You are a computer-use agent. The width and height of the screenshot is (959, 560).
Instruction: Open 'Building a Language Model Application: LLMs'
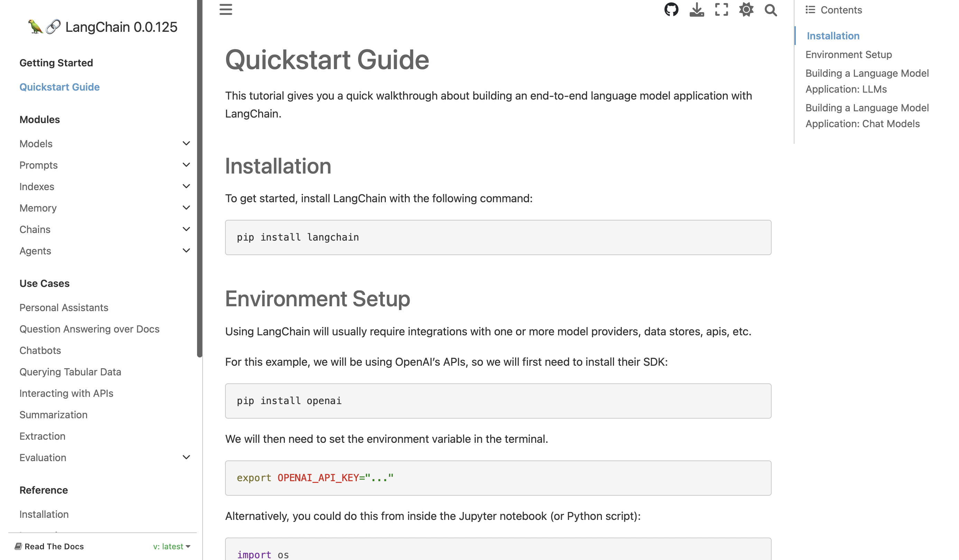(x=867, y=81)
